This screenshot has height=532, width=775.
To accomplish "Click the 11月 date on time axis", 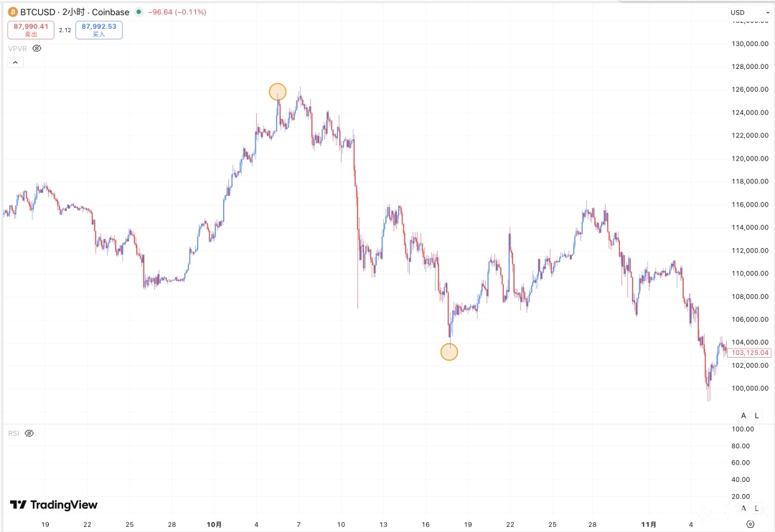I will click(x=649, y=524).
